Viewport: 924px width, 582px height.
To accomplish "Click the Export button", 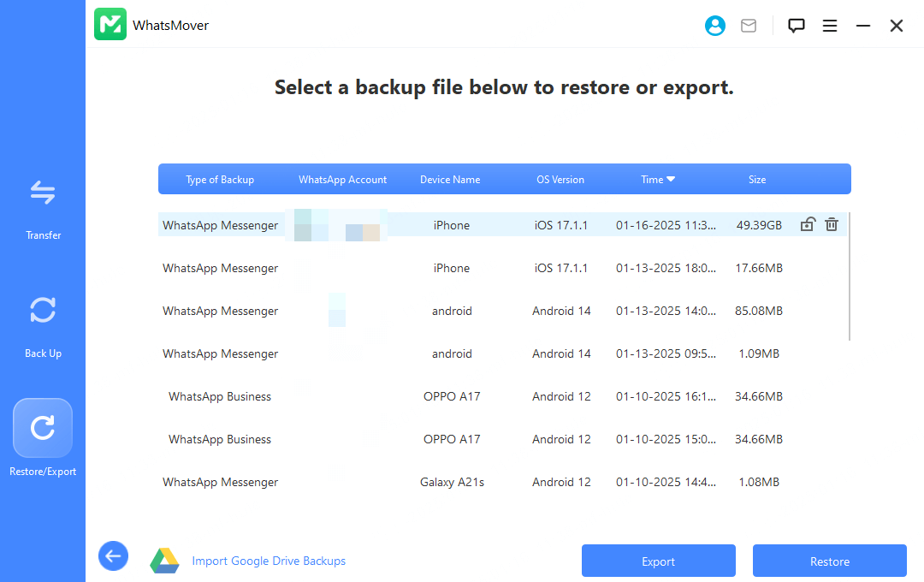I will pyautogui.click(x=658, y=561).
